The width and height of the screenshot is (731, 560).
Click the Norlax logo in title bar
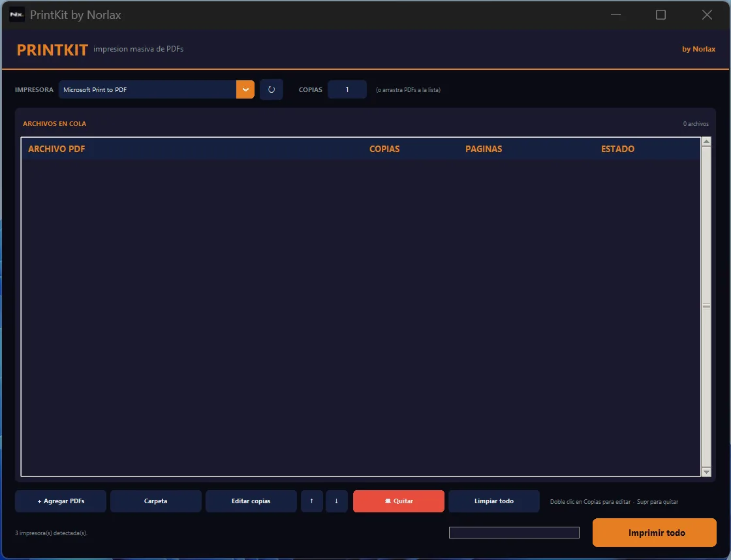coord(17,15)
